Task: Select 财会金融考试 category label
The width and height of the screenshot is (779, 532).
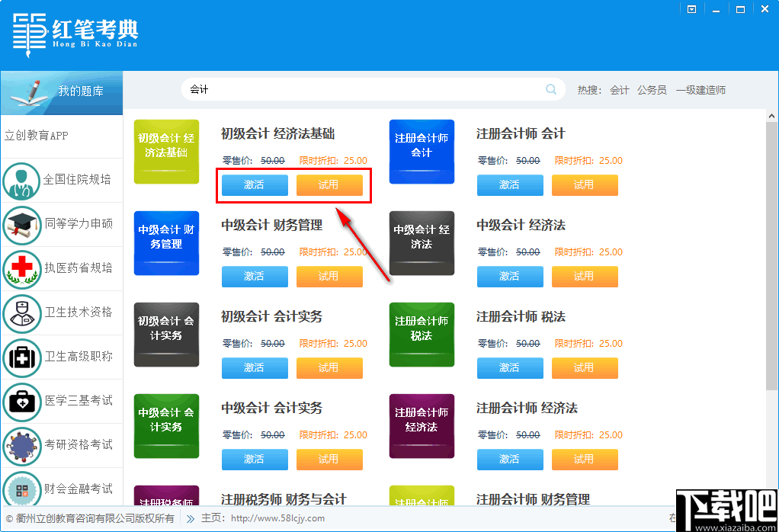Action: (x=79, y=489)
